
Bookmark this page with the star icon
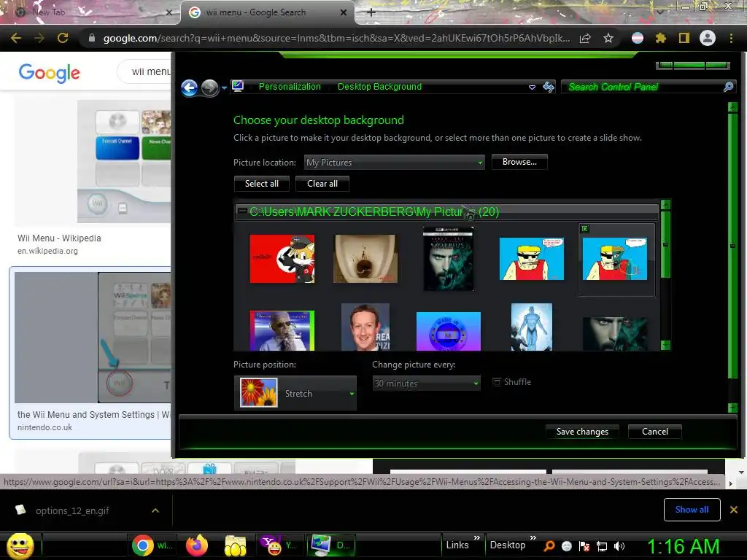point(608,38)
